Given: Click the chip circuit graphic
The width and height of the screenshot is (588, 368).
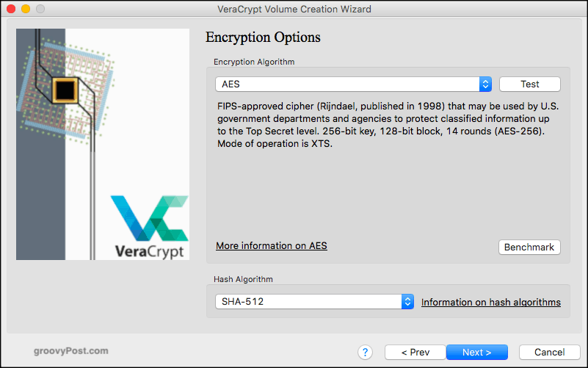Looking at the screenshot, I should [65, 90].
